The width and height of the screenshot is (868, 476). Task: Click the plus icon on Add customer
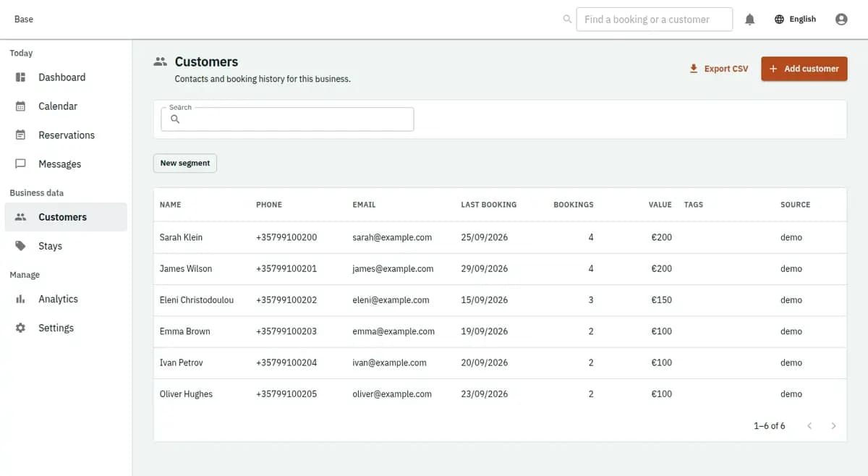click(773, 69)
